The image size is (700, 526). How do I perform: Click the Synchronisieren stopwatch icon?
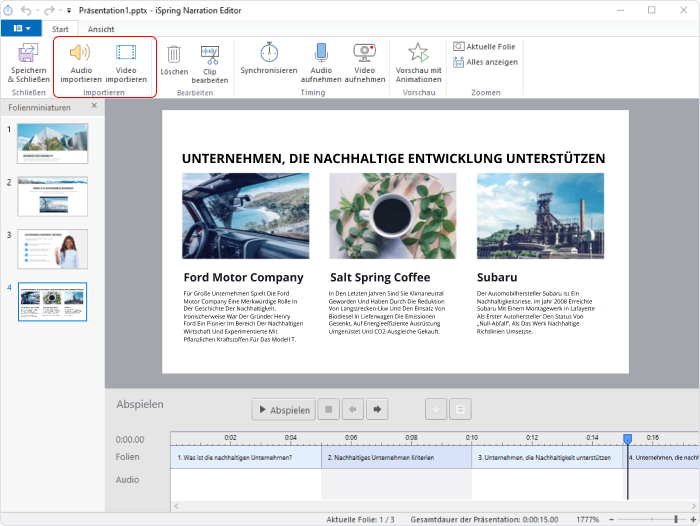(269, 53)
